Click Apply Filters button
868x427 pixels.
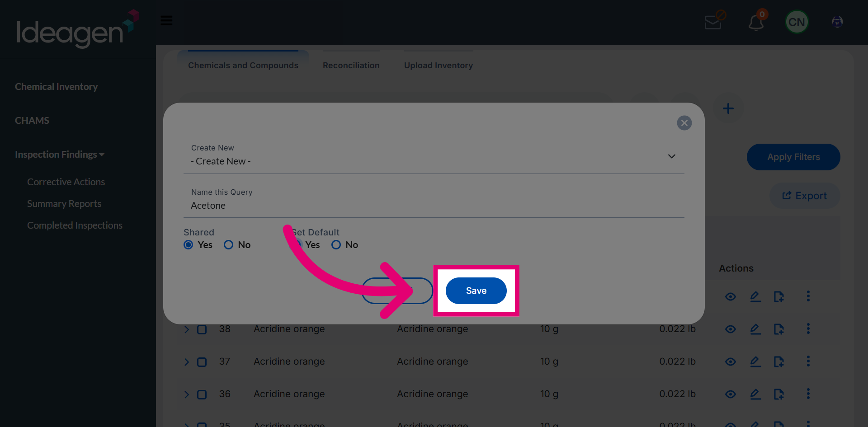pyautogui.click(x=793, y=157)
